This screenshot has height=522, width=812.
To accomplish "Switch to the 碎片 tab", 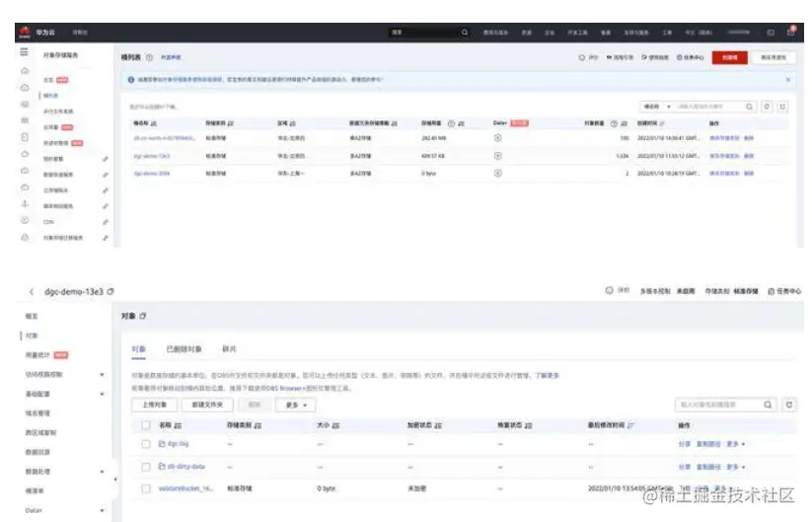I will coord(229,349).
